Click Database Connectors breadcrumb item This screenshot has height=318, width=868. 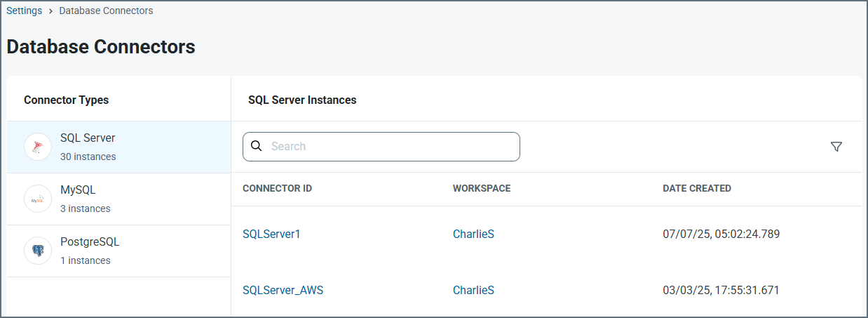coord(106,11)
